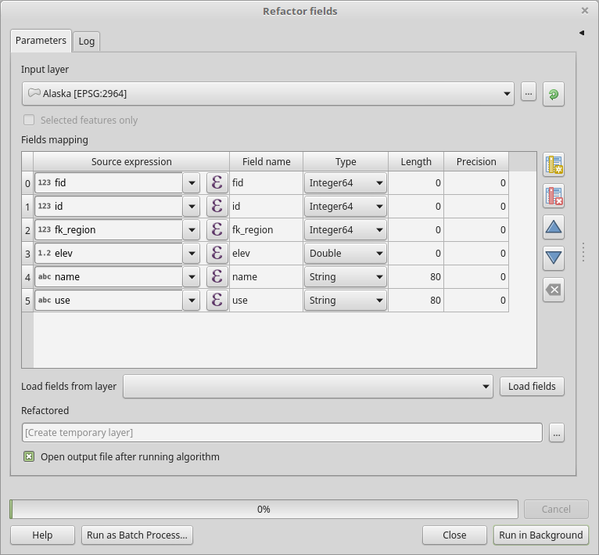Screen dimensions: 599x555
Task: Open Type dropdown for elev (Double)
Action: (345, 254)
